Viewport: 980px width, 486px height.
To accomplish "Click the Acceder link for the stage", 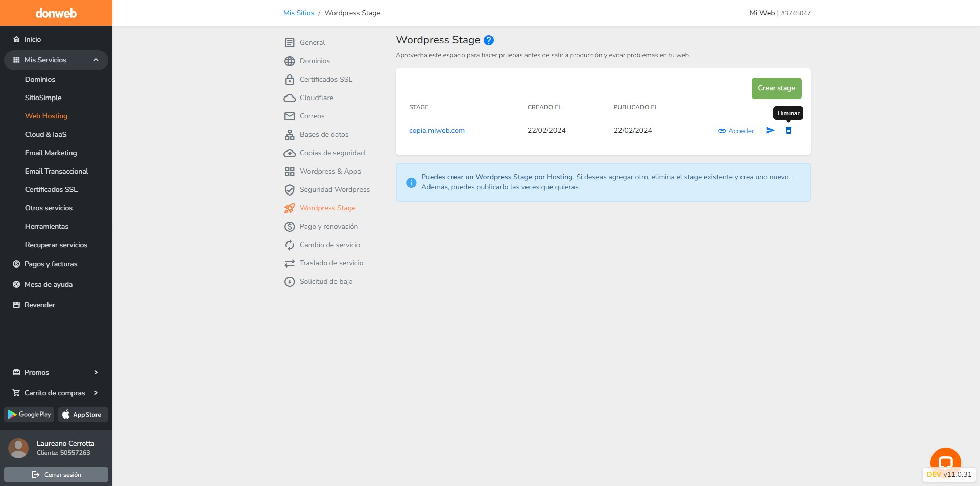I will [x=736, y=131].
